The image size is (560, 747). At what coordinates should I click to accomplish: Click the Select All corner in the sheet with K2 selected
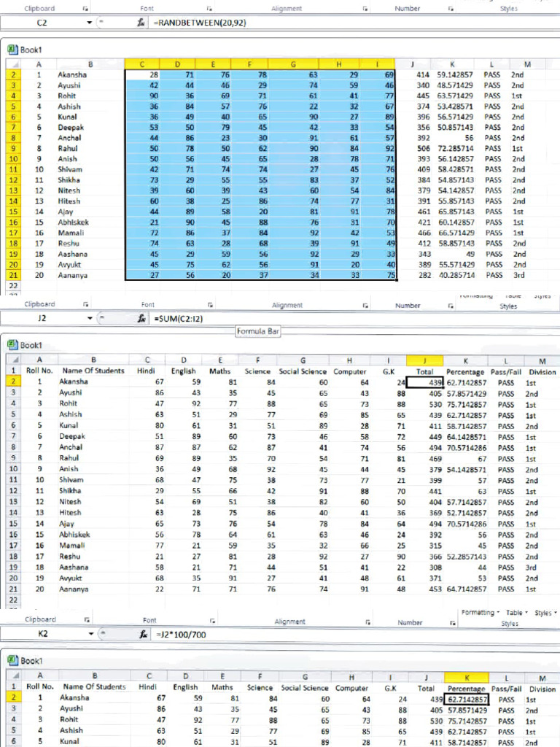pyautogui.click(x=15, y=676)
